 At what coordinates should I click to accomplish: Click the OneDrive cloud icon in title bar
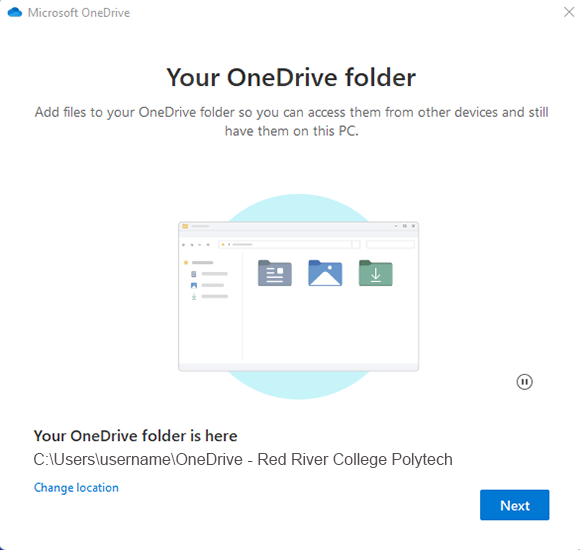tap(15, 13)
